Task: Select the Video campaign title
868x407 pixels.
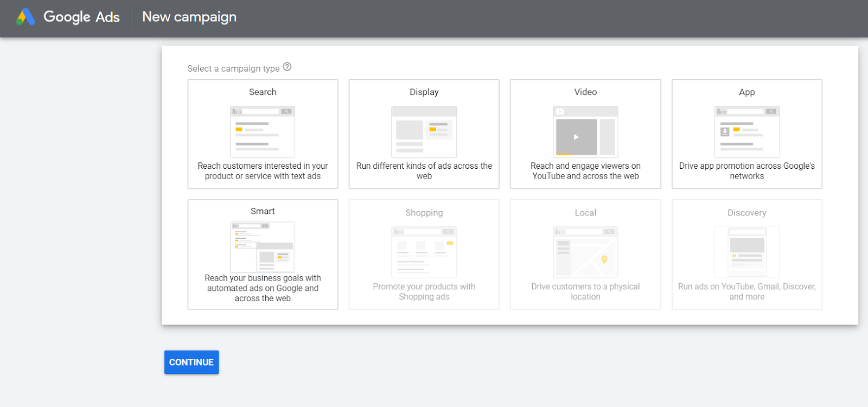Action: click(585, 92)
